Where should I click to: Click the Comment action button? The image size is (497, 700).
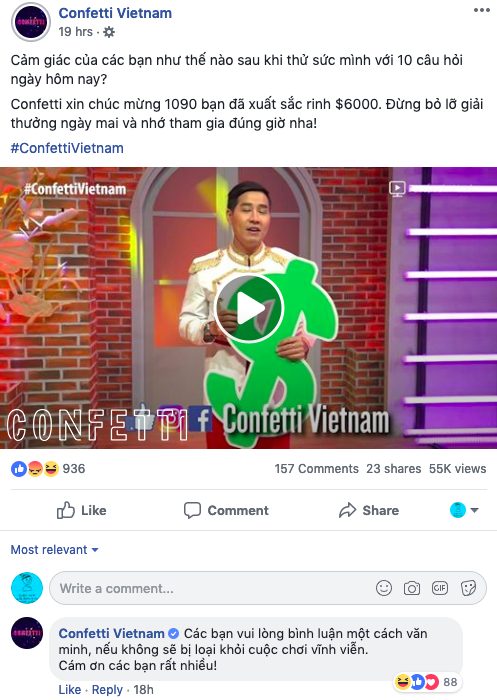(x=226, y=510)
